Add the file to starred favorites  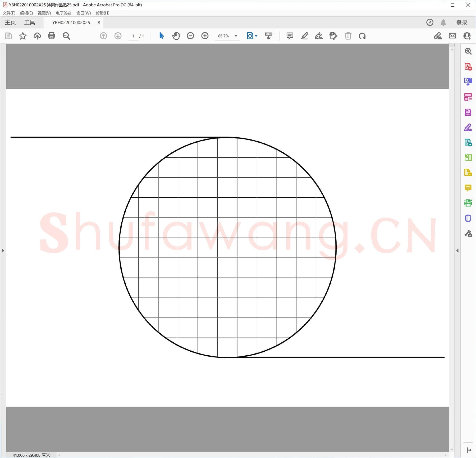(x=23, y=36)
